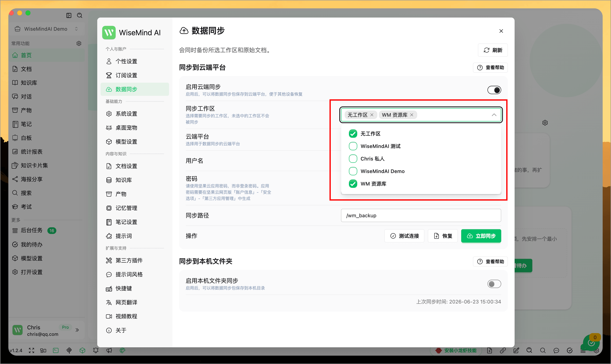Open 桌面宠物 in settings menu
611x364 pixels.
click(135, 128)
